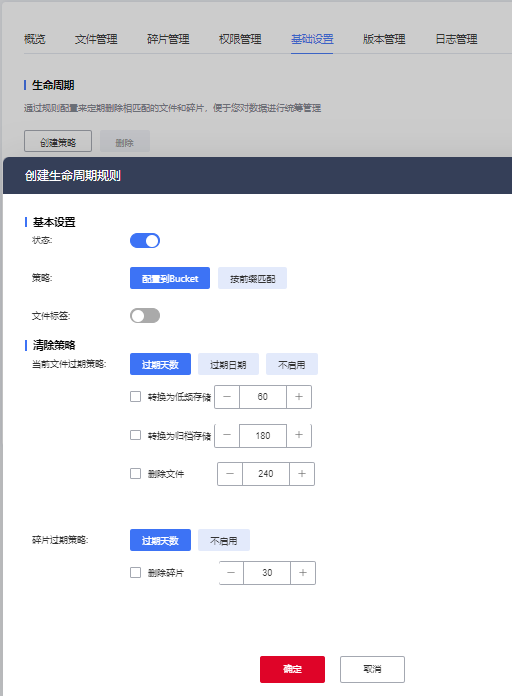Click plus button for 转换为归档存储 days

299,435
